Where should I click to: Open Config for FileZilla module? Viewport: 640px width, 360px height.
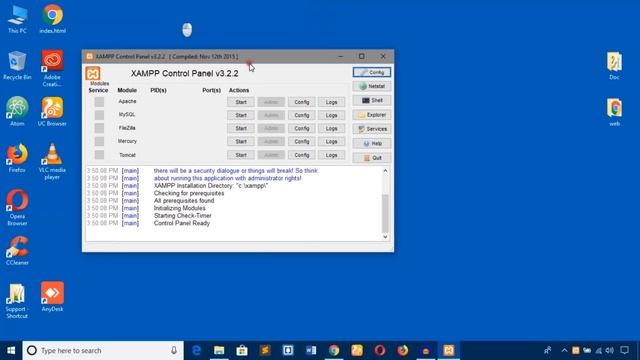pos(302,128)
